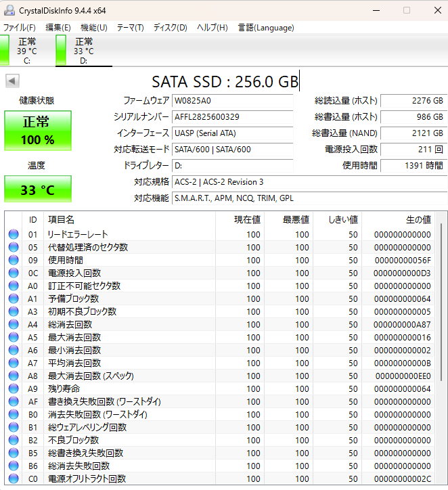
Task: Click the CrystalDiskInfo app icon in title bar
Action: point(9,10)
